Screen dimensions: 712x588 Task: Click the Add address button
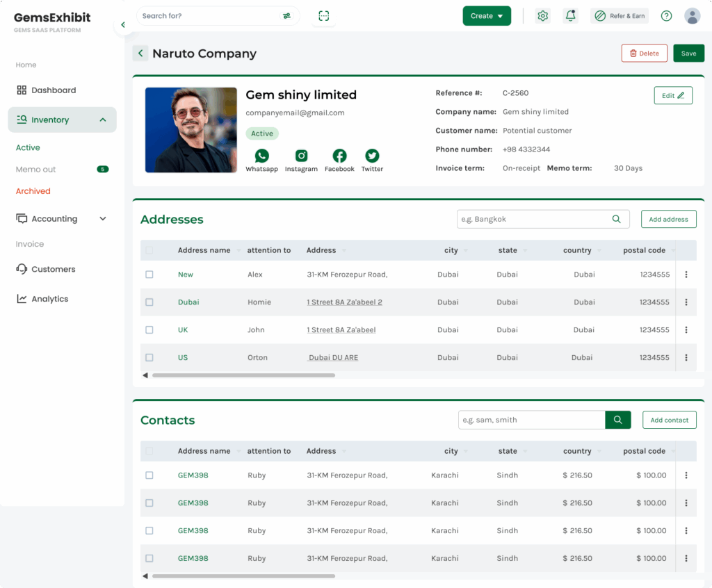668,220
